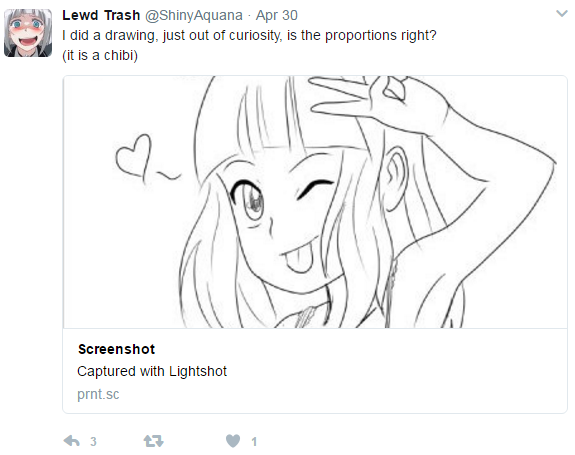Click the character's open eye in drawing
Image resolution: width=575 pixels, height=455 pixels.
point(249,199)
